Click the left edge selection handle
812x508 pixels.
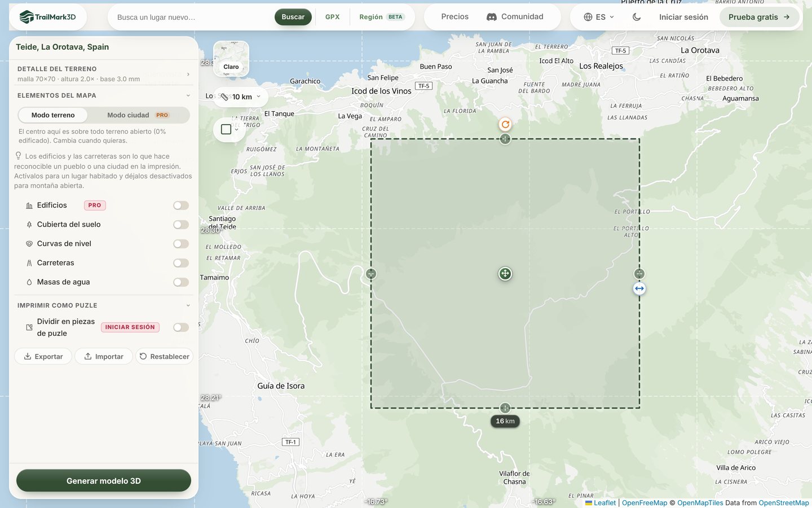(x=371, y=274)
